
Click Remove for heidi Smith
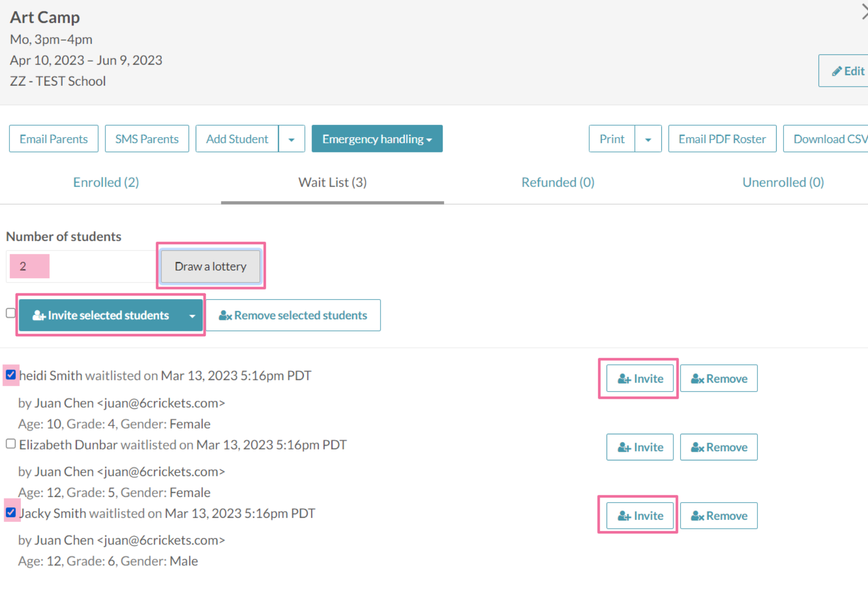(719, 378)
